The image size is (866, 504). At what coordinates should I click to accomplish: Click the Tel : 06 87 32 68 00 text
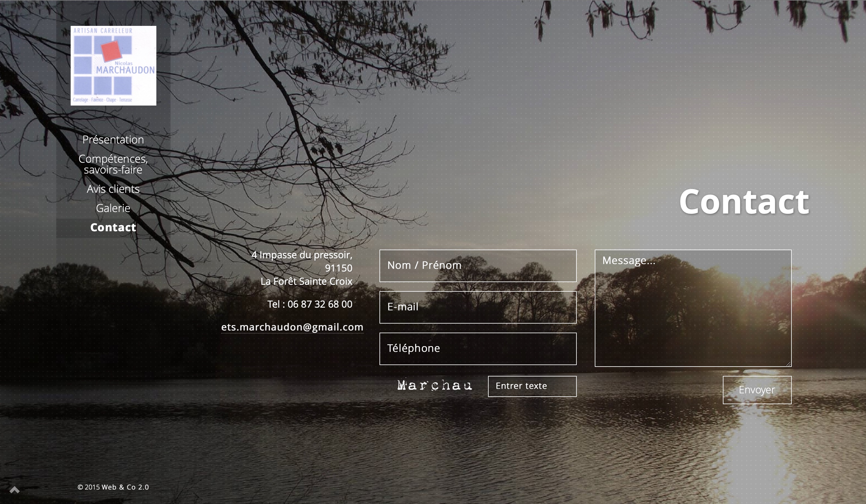[x=310, y=304]
